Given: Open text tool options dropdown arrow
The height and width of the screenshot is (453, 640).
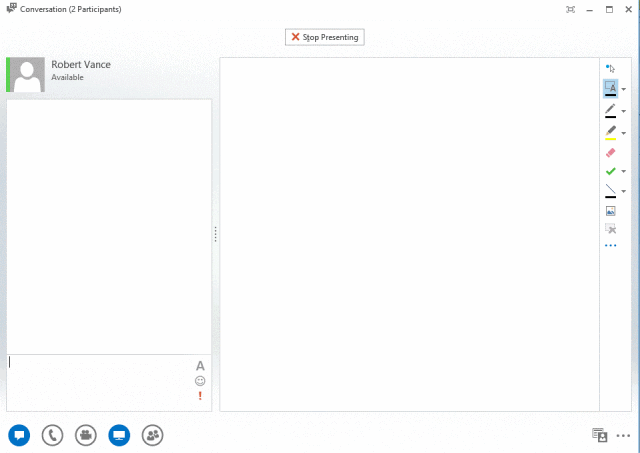Looking at the screenshot, I should click(623, 89).
